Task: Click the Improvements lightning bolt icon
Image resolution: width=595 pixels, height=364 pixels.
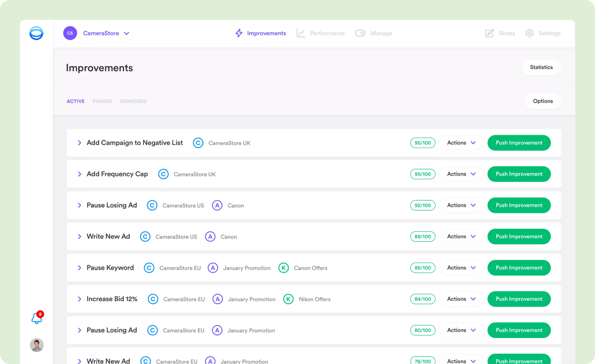Action: (x=239, y=33)
